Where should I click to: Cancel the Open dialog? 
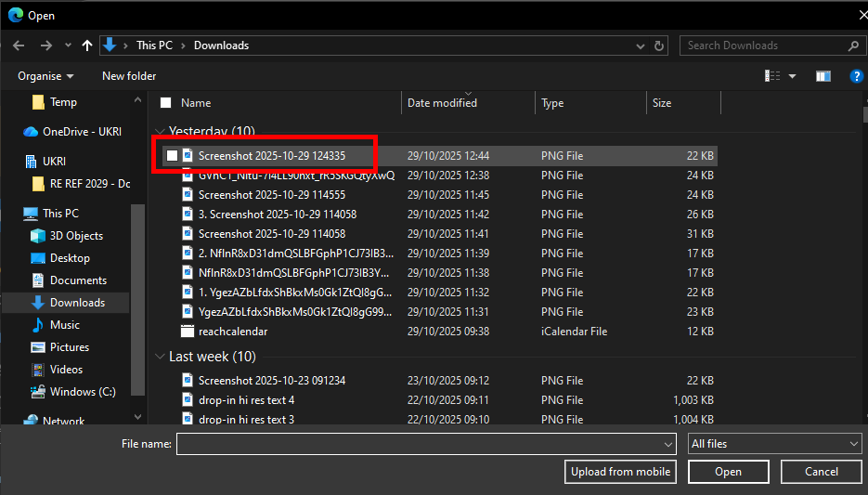coord(822,472)
